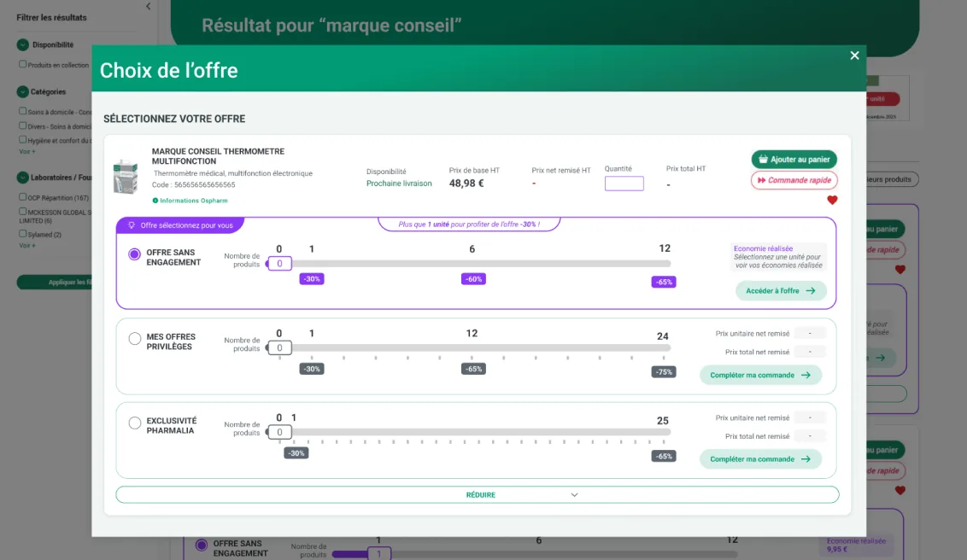Click Compléter ma commande in Mes offres privilèges
Viewport: 967px width, 560px height.
click(760, 375)
